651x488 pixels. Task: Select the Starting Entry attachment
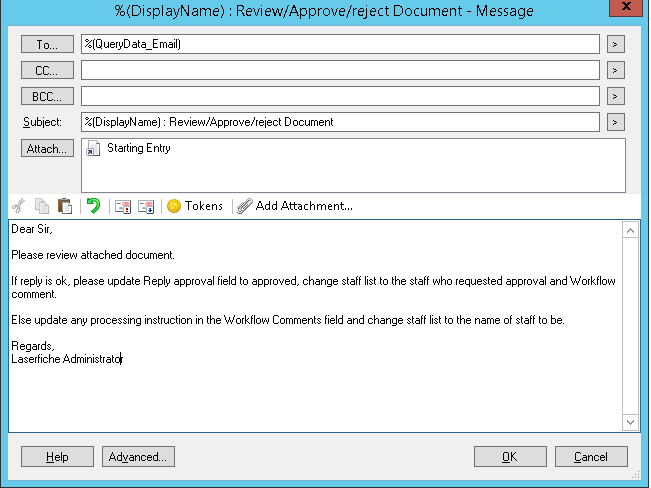(x=129, y=148)
